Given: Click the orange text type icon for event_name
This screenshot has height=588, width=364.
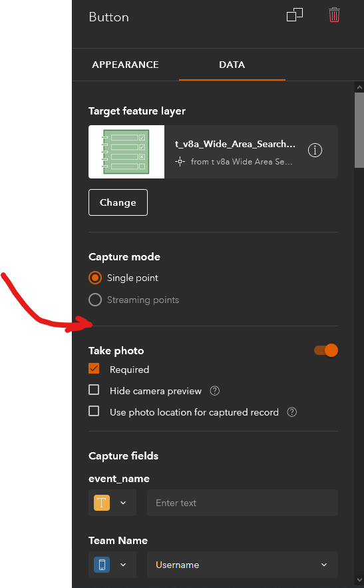Looking at the screenshot, I should (x=102, y=503).
